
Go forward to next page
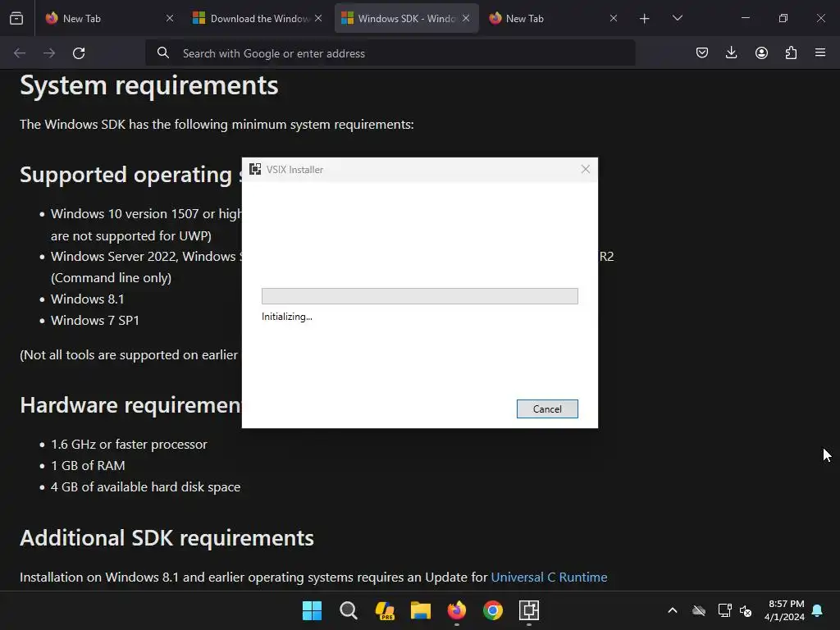(x=49, y=53)
